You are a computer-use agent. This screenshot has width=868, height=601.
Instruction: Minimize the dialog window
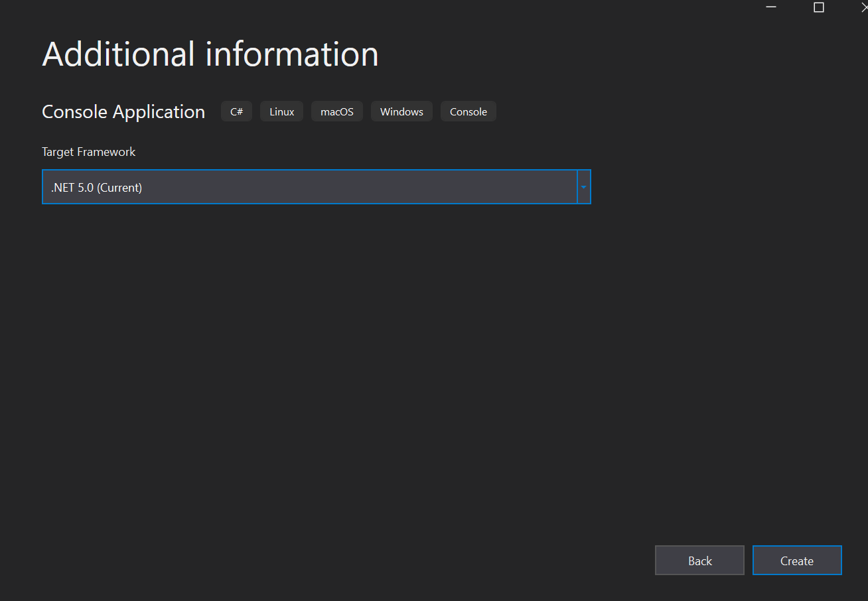click(770, 7)
